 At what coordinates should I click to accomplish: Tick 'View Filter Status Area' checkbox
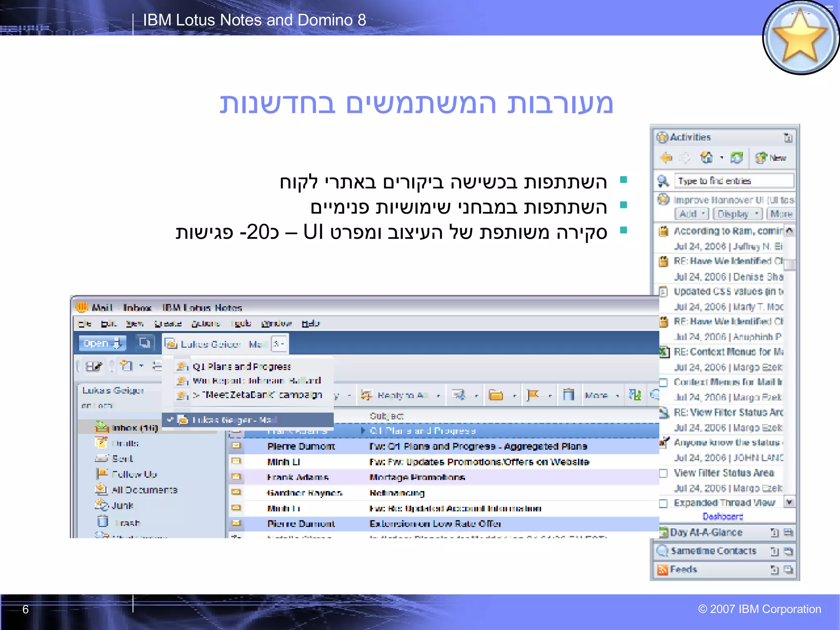663,473
